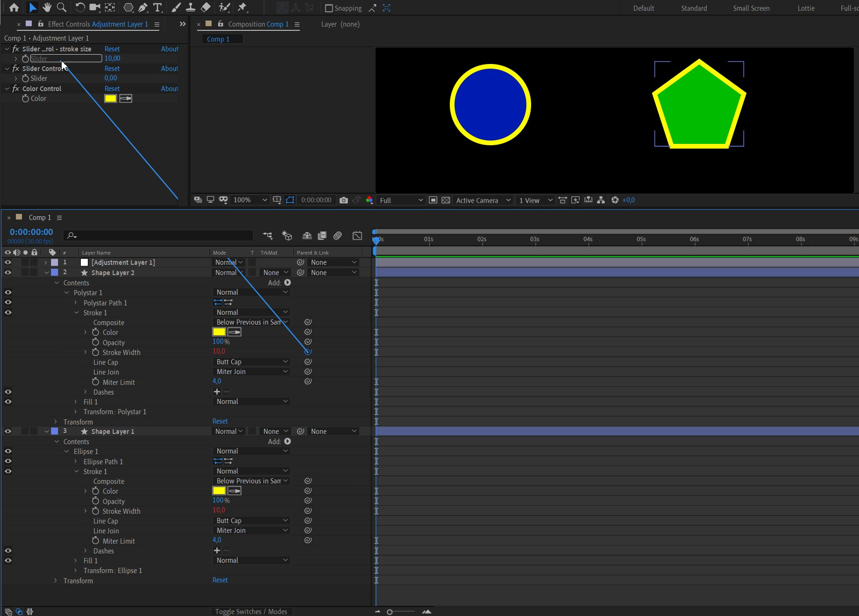This screenshot has height=616, width=859.
Task: Open Ellipse Stroke 1 yellow color swatch
Action: click(x=219, y=491)
